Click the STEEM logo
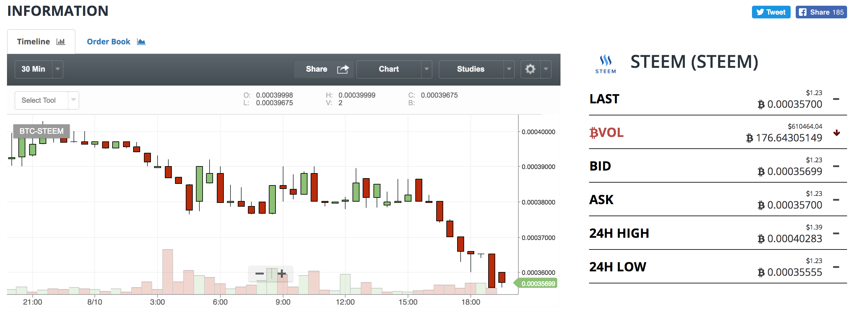Screen dimensions: 868x317 coord(606,64)
